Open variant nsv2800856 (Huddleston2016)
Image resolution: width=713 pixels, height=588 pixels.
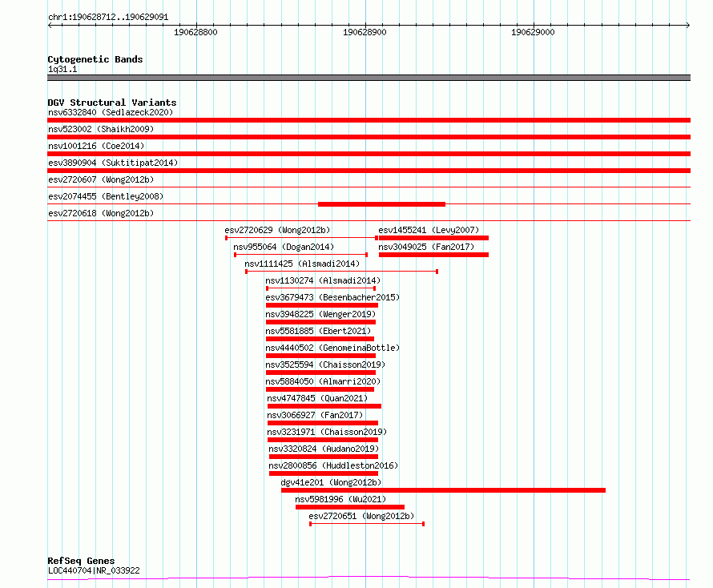333,465
